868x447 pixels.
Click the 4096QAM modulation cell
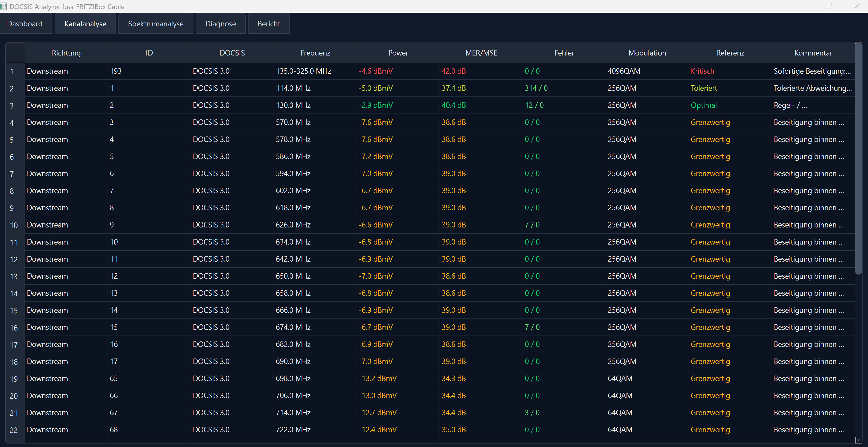point(647,71)
